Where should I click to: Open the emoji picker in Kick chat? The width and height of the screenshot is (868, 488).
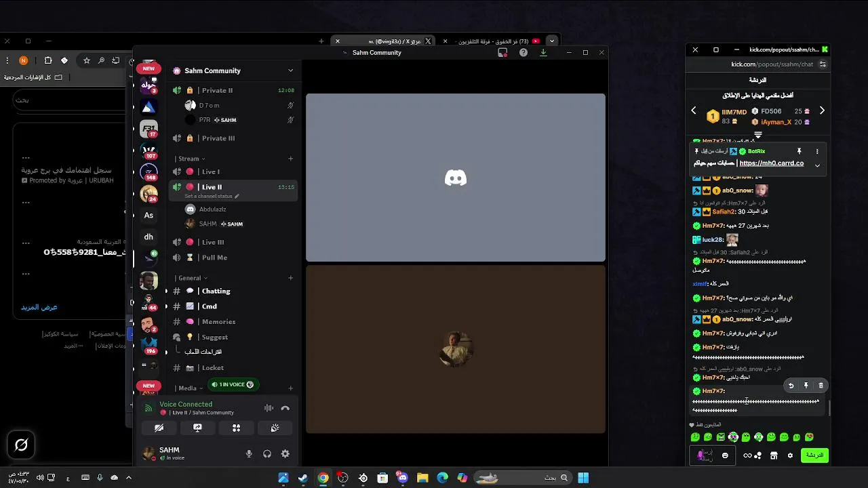tap(725, 455)
